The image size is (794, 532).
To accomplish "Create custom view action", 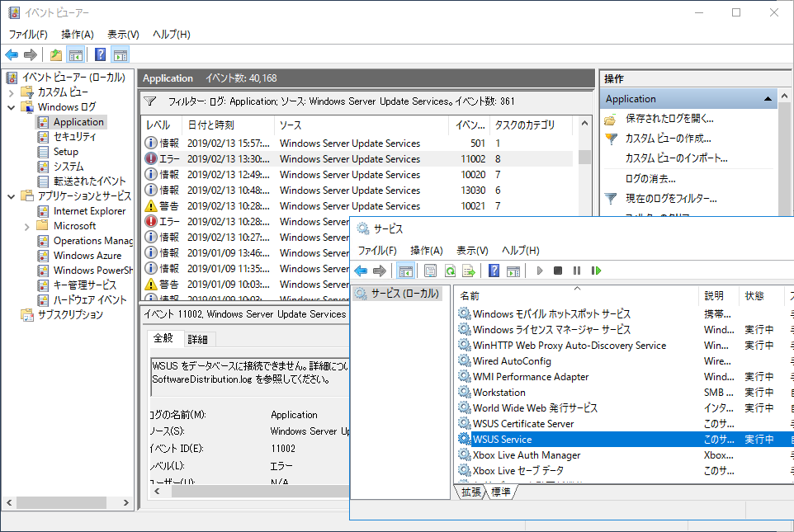I will (x=668, y=139).
